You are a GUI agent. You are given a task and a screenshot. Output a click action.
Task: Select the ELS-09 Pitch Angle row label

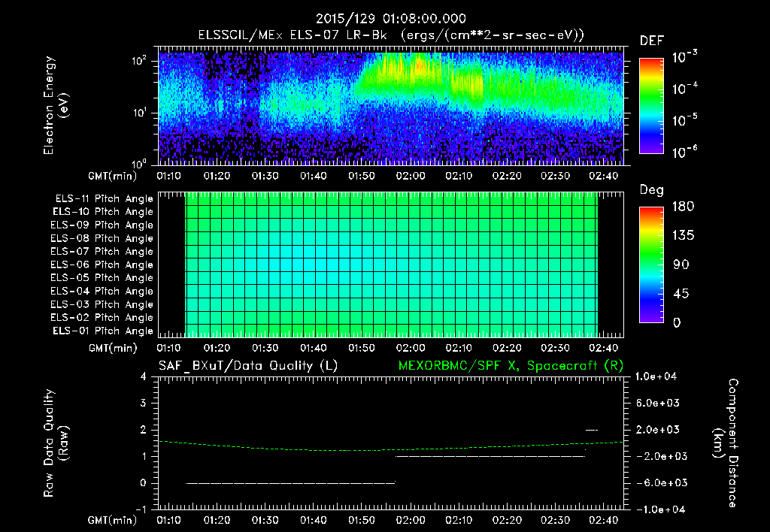(102, 225)
